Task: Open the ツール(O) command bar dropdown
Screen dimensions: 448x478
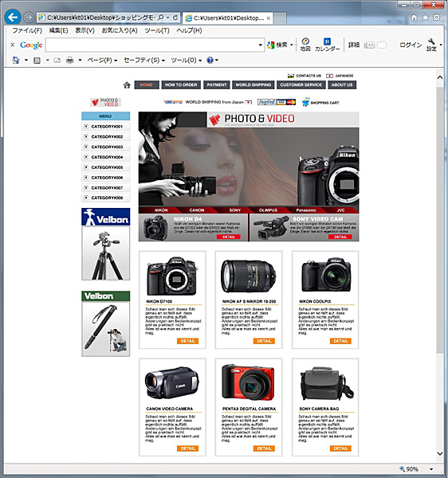Action: click(186, 61)
